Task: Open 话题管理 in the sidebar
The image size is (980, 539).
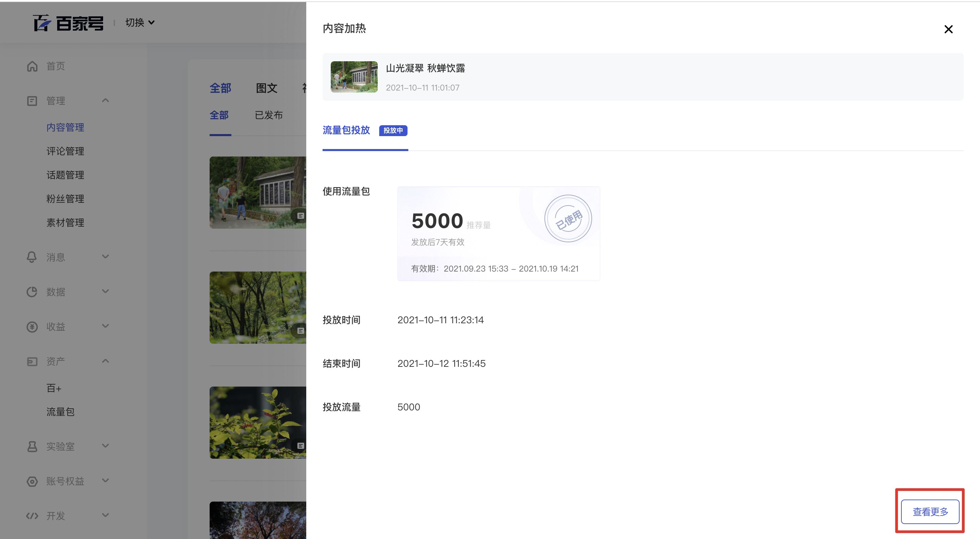Action: tap(65, 175)
